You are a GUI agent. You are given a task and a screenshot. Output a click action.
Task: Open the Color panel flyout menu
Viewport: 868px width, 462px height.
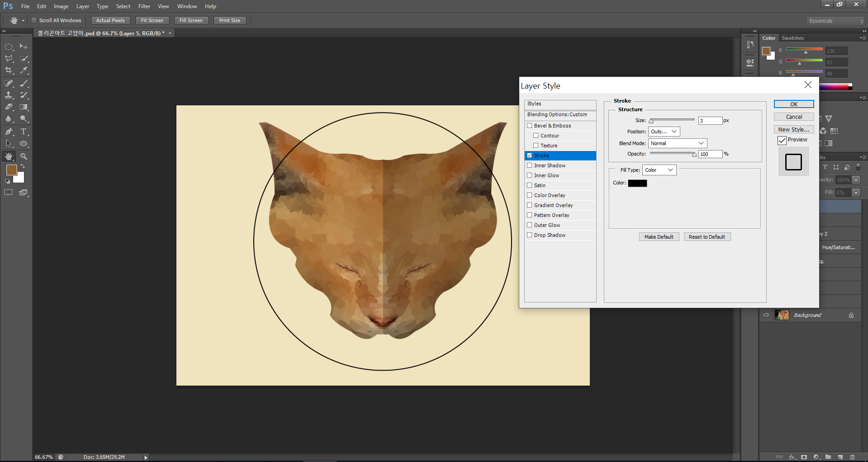tap(863, 38)
